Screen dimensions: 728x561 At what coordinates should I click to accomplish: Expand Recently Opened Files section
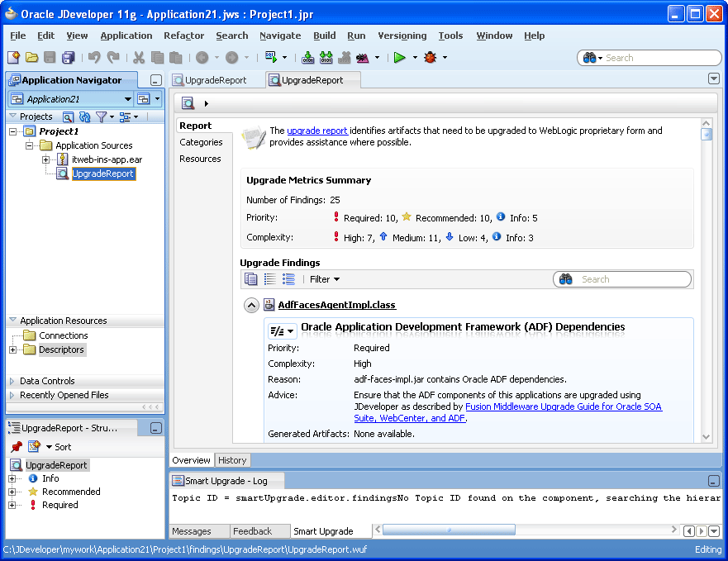[12, 395]
